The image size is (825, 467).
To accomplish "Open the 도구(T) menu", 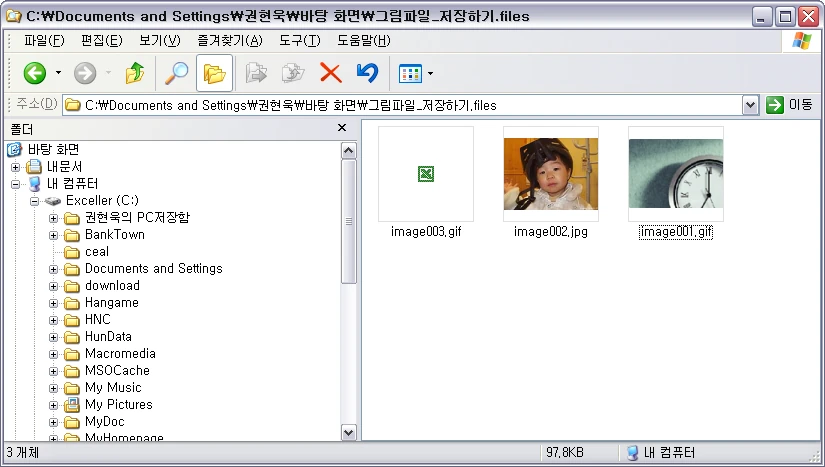I will click(x=299, y=40).
